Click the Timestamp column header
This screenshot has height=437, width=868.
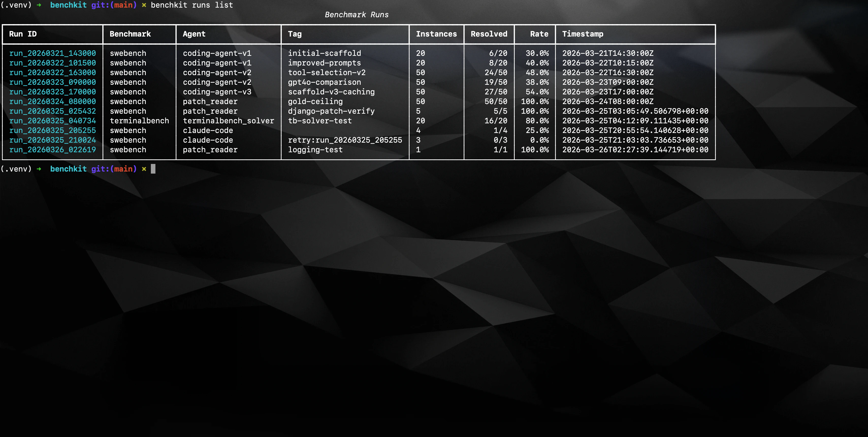[x=582, y=34]
